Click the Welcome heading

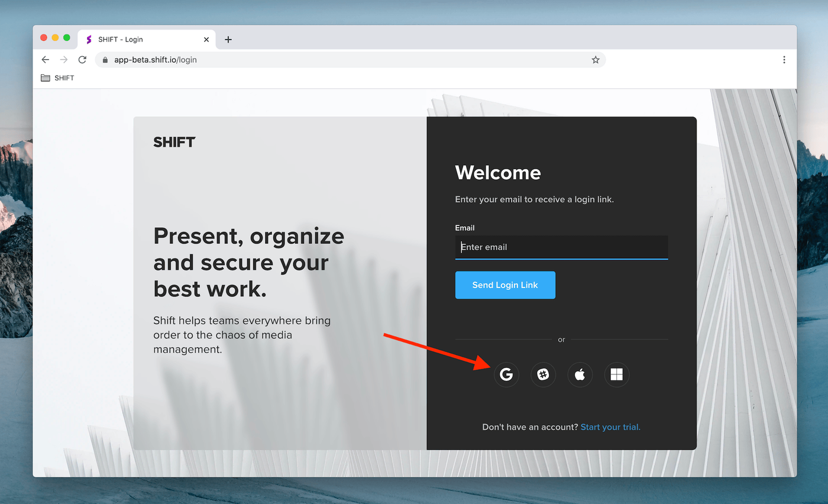tap(498, 173)
